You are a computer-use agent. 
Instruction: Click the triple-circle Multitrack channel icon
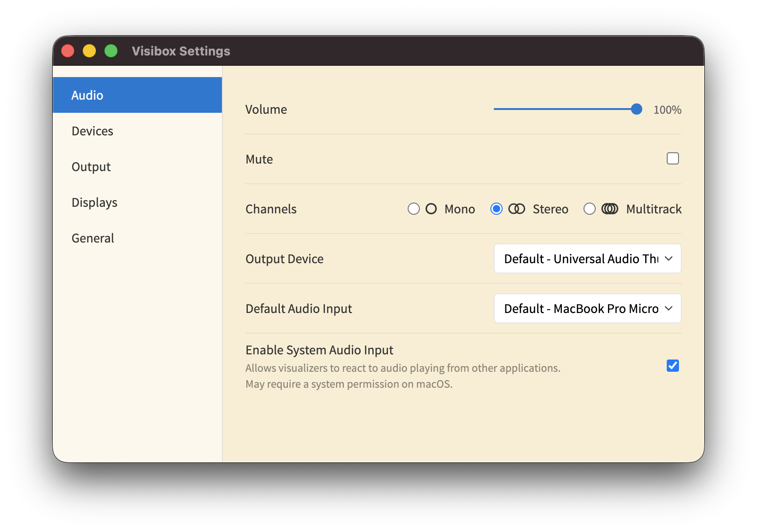coord(610,209)
